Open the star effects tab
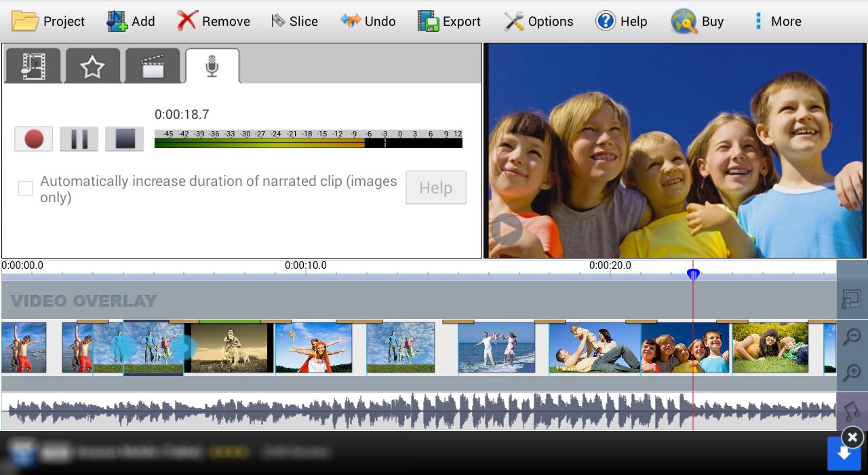Viewport: 868px width, 475px height. point(92,66)
